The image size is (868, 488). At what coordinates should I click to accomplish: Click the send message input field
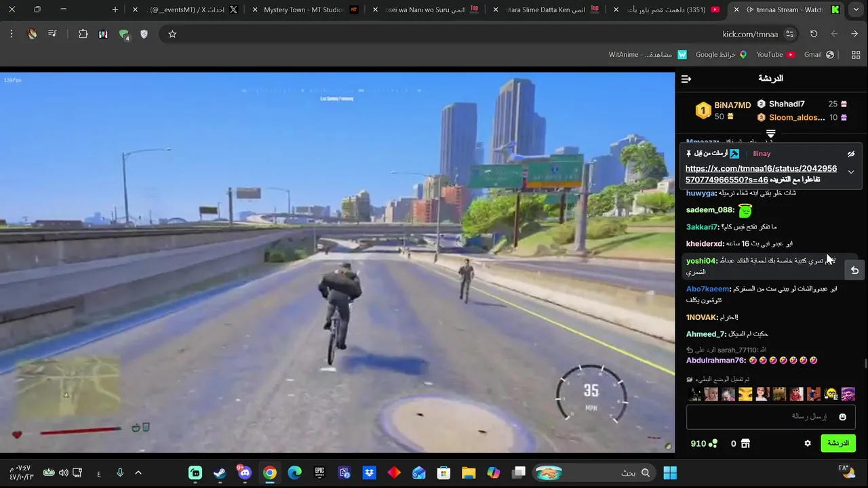point(771,417)
